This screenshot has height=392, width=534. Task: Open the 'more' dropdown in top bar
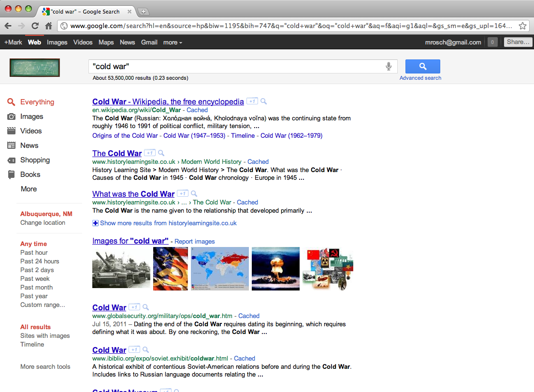tap(173, 42)
